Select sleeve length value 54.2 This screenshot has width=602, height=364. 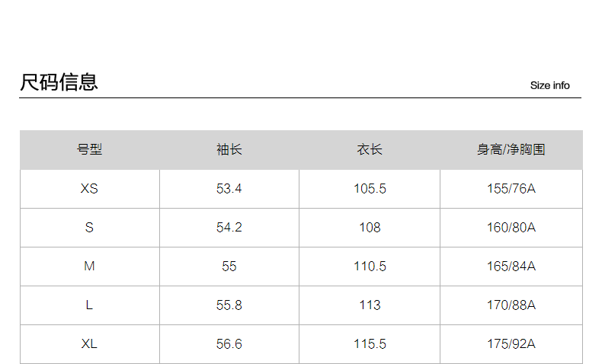click(x=229, y=227)
